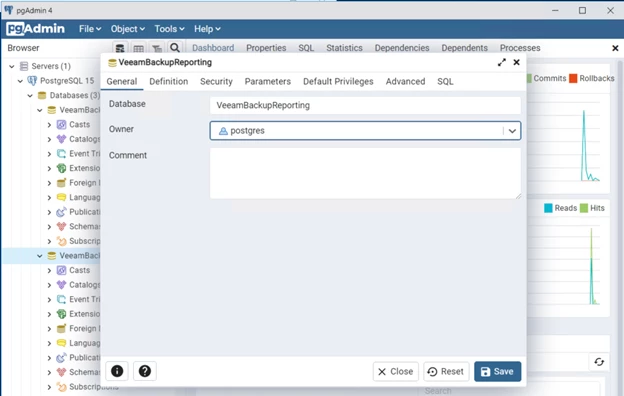Close the VeeamBackupReporting dialog with the X
The width and height of the screenshot is (624, 396).
pos(517,62)
